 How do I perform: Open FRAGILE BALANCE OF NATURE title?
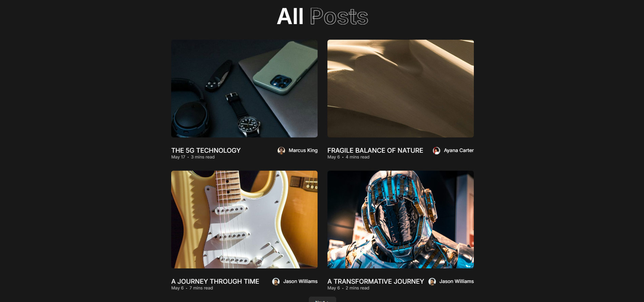[375, 150]
